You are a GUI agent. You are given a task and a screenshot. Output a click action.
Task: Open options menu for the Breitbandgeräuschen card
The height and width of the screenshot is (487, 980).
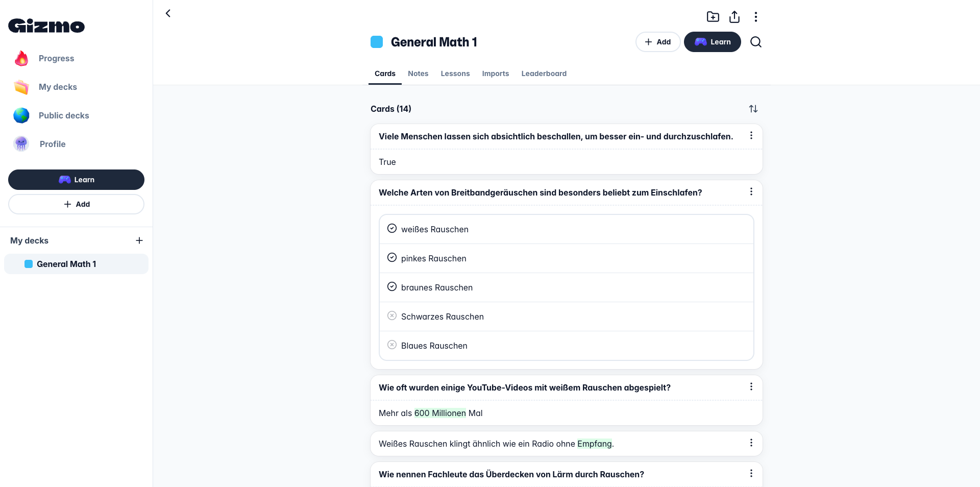click(751, 192)
